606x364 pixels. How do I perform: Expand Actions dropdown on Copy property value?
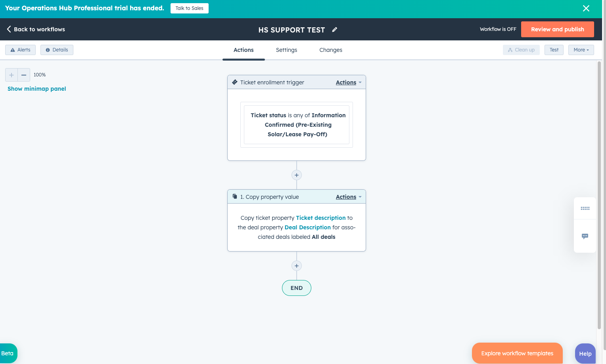click(348, 197)
